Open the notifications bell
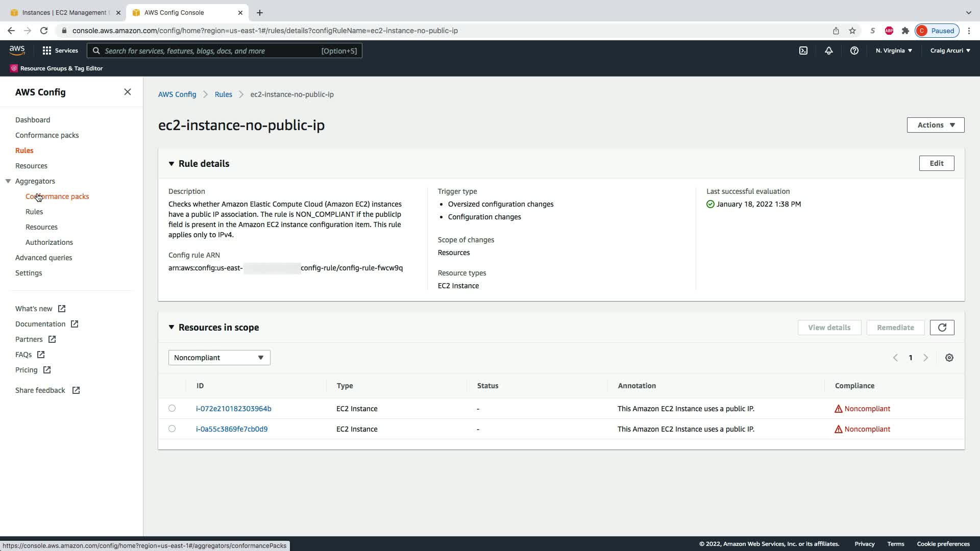 click(x=828, y=51)
